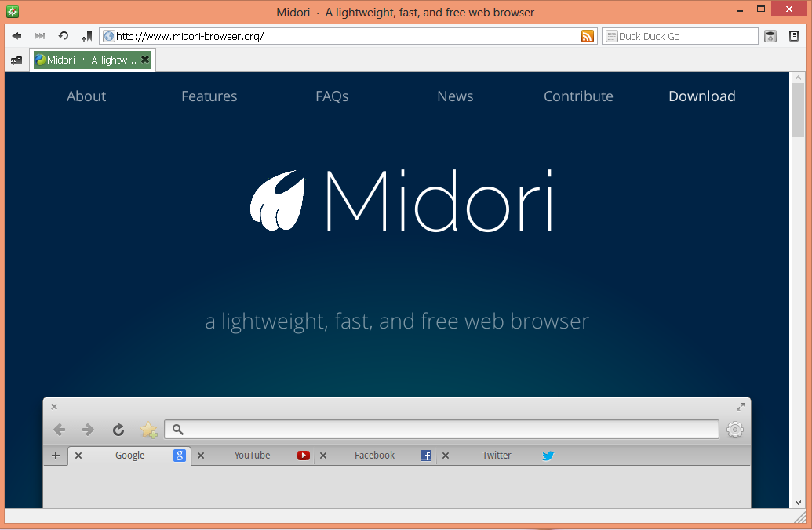Click the YouTube favicon
Viewport: 812px width, 530px height.
[304, 456]
